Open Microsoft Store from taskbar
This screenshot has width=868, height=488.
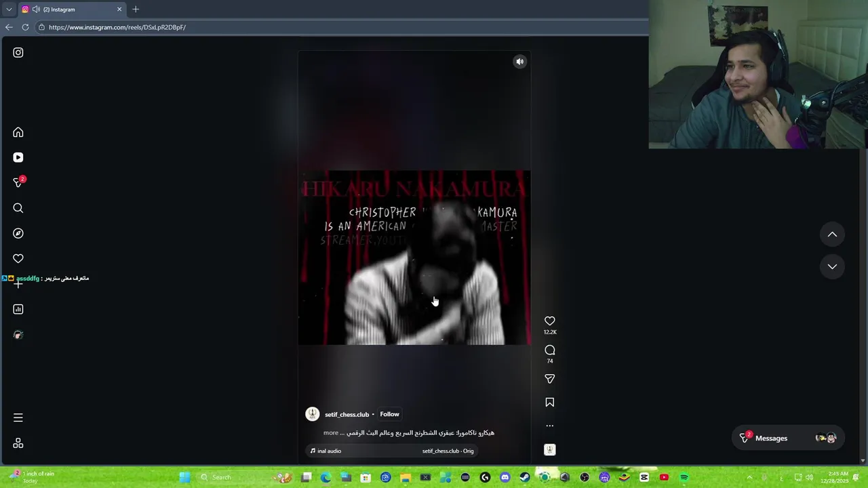(x=366, y=477)
